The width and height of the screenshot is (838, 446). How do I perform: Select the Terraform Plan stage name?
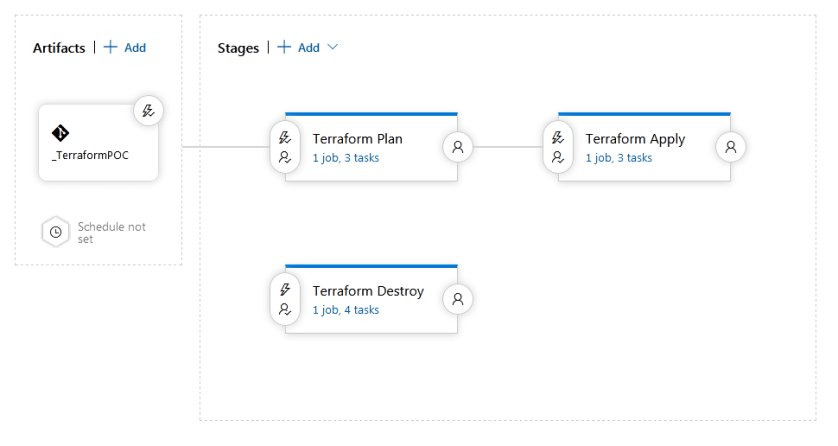pyautogui.click(x=357, y=139)
